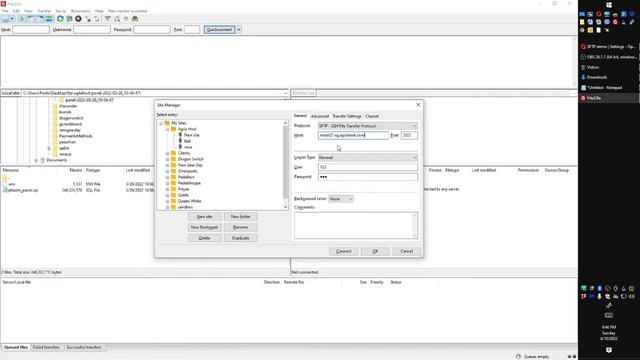Open dropdown arrow beside Site Manager icon
The width and height of the screenshot is (640, 360).
pyautogui.click(x=12, y=19)
